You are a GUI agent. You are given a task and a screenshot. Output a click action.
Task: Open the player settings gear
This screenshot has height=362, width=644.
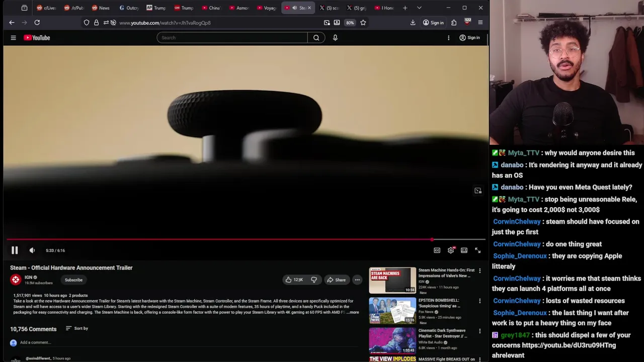[x=451, y=250]
